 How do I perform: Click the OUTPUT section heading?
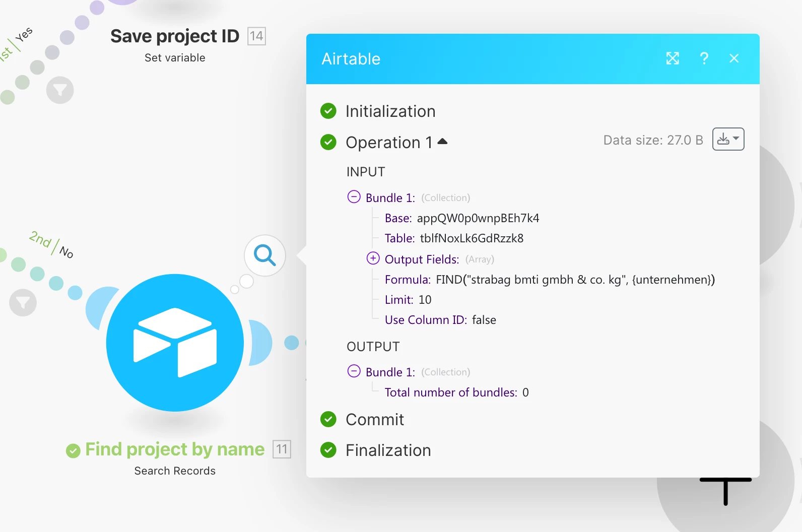coord(373,347)
